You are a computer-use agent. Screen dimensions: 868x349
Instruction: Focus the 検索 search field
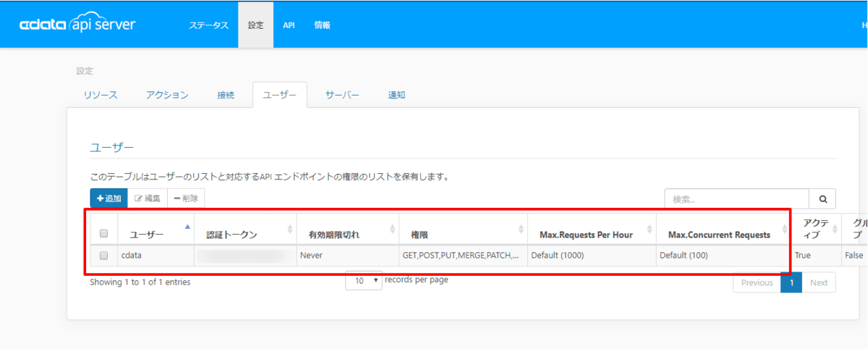pos(737,198)
